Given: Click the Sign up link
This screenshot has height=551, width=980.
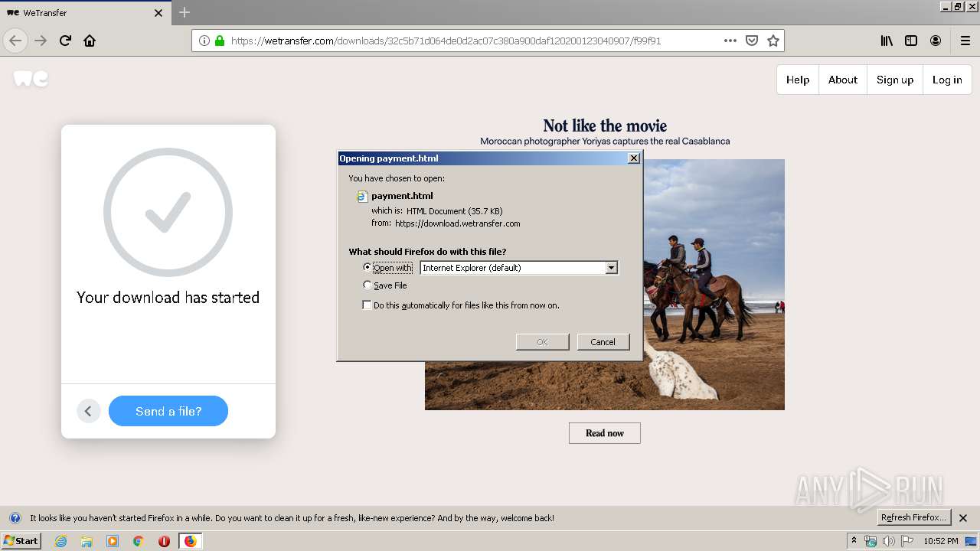Looking at the screenshot, I should [x=895, y=80].
